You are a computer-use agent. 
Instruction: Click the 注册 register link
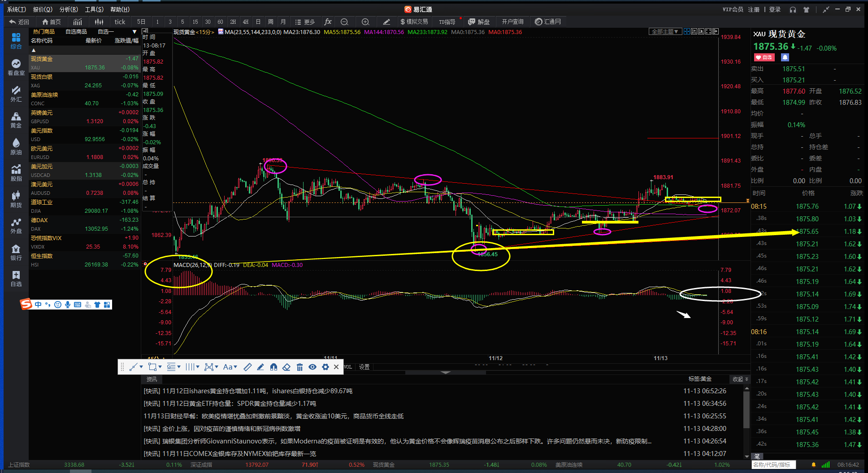pyautogui.click(x=754, y=9)
